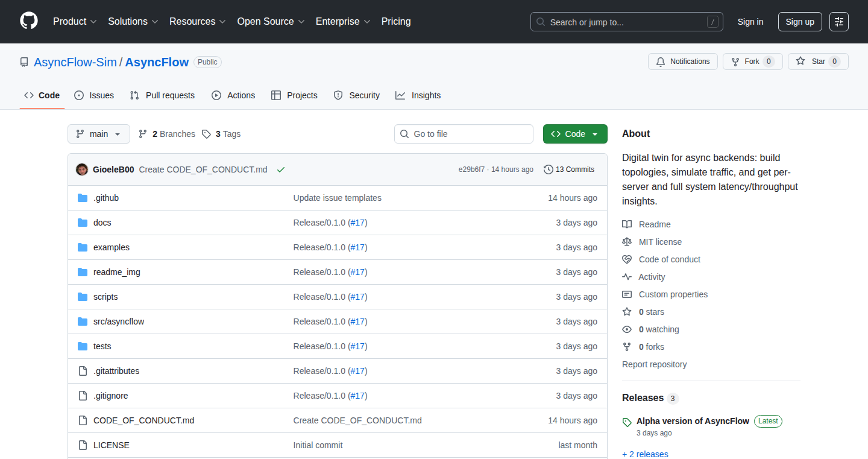Switch to the Issues tab

tap(94, 95)
